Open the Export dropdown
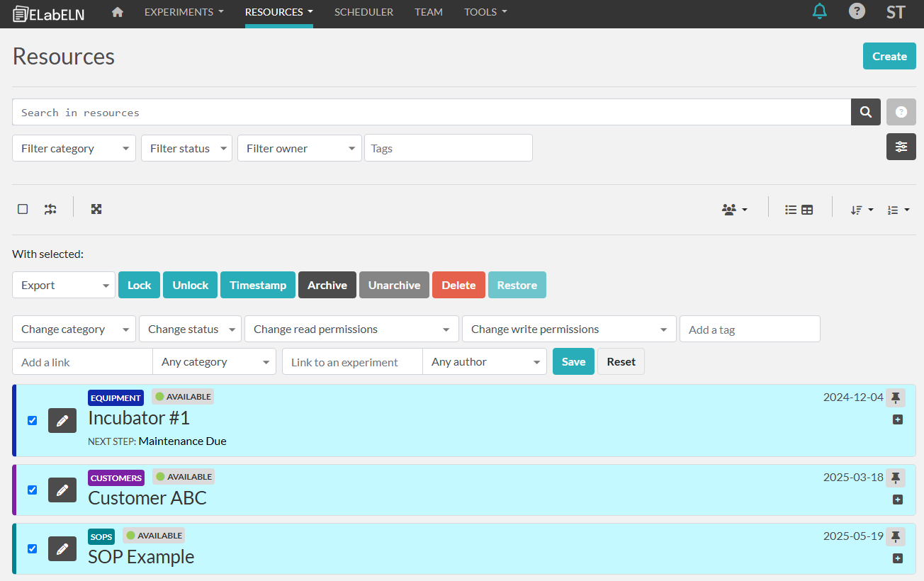The image size is (924, 581). pyautogui.click(x=64, y=285)
